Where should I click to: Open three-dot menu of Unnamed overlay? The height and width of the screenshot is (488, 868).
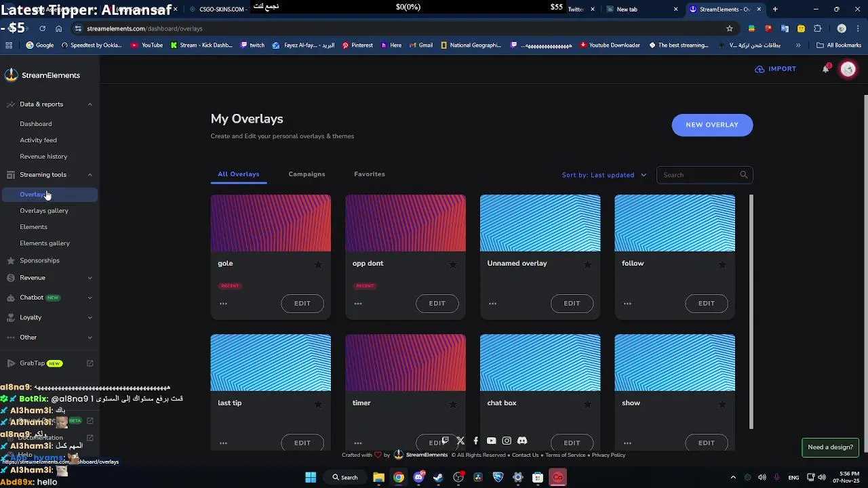click(492, 304)
